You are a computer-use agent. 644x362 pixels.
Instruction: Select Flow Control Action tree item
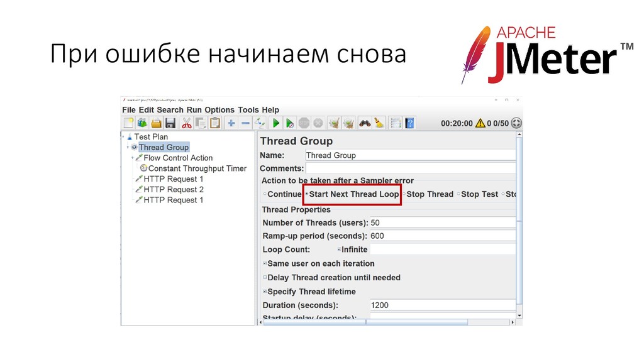click(x=178, y=158)
